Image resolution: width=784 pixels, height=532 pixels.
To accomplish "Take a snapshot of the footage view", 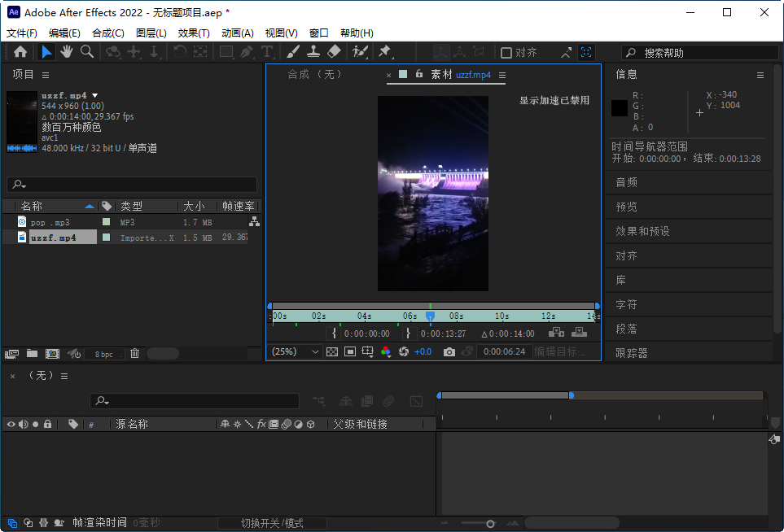I will [449, 351].
